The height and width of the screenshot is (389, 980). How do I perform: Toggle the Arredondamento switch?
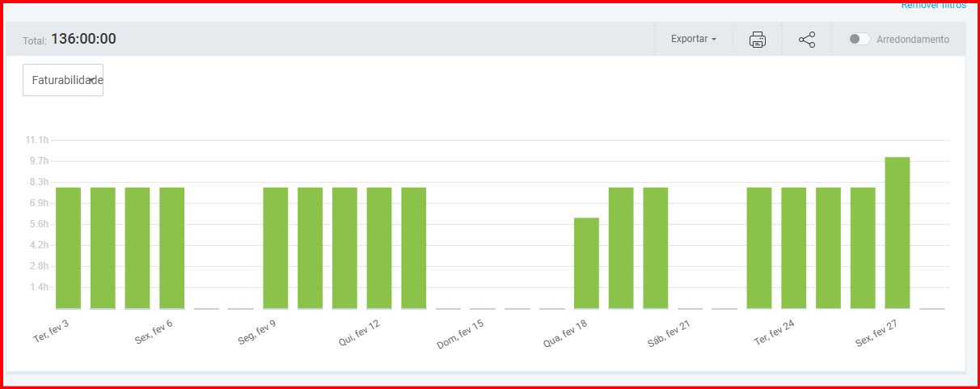tap(859, 39)
